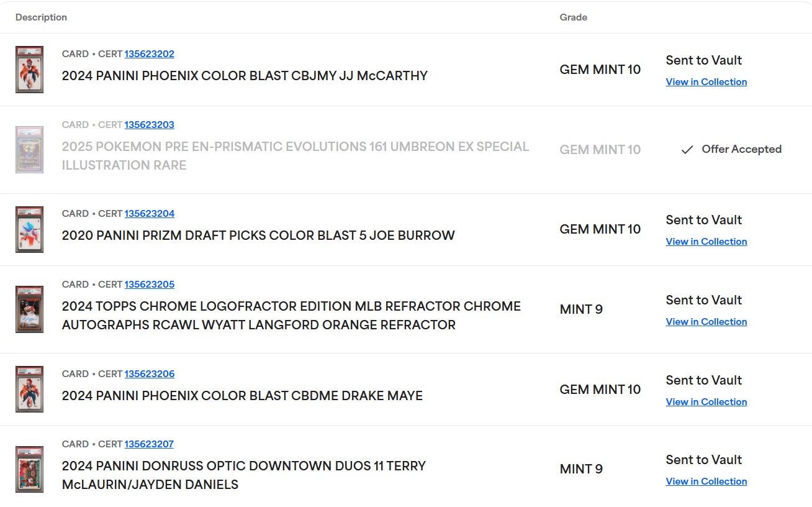Viewport: 812px width, 507px height.
Task: Click the Downtown Duos card thumbnail
Action: (x=29, y=469)
